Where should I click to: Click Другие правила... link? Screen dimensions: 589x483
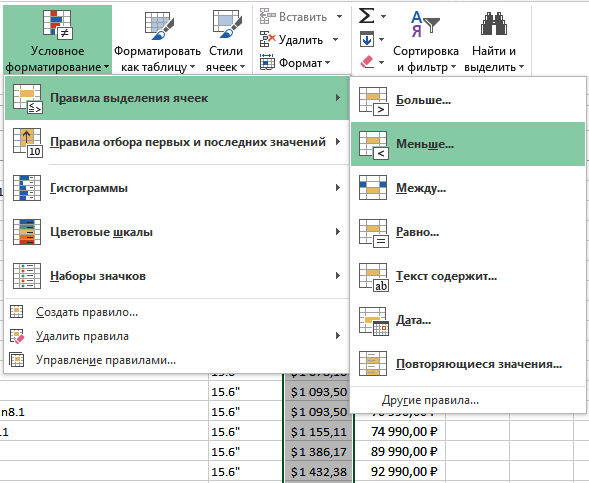point(430,400)
